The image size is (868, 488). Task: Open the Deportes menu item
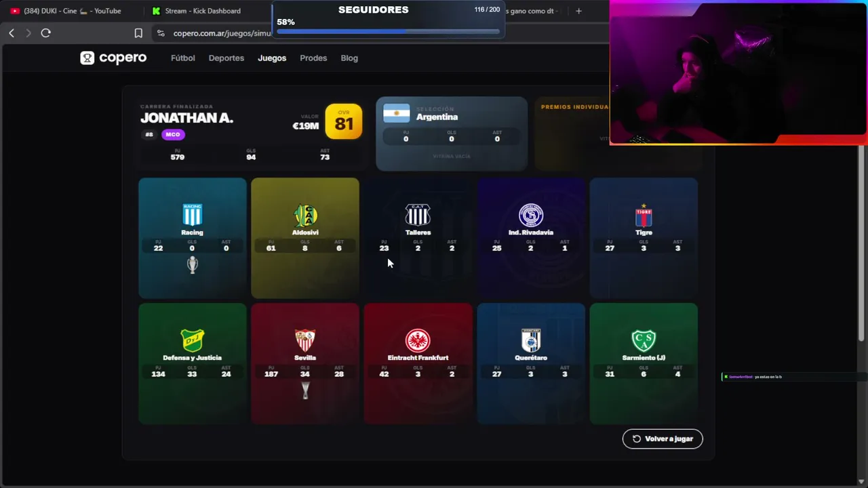[226, 58]
